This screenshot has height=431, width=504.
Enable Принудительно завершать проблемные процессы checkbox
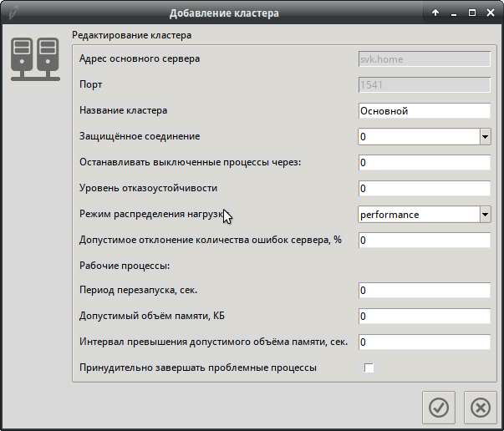pos(369,368)
